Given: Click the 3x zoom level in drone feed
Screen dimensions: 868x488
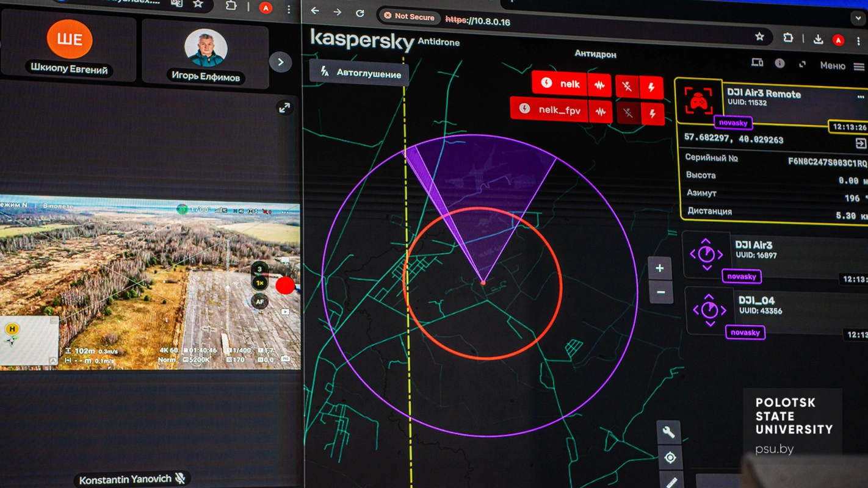Looking at the screenshot, I should 259,268.
